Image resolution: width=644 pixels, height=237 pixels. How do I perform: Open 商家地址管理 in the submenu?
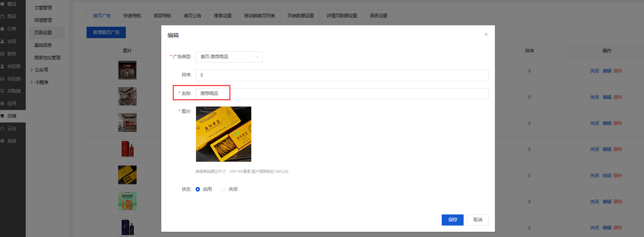47,58
